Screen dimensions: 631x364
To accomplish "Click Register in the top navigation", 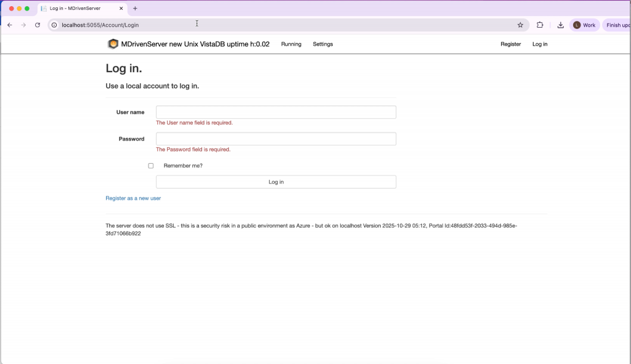I will pos(510,44).
